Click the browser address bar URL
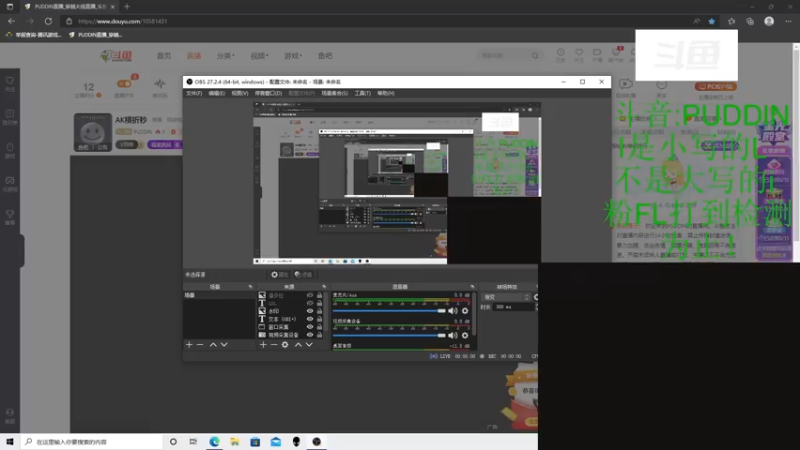 pyautogui.click(x=122, y=21)
